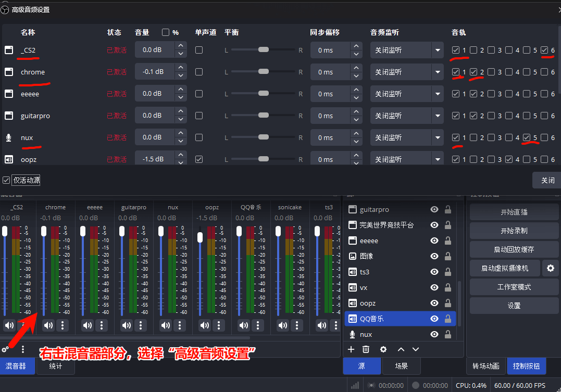Lock the guitarpro source
Viewport: 561px width, 392px height.
447,210
